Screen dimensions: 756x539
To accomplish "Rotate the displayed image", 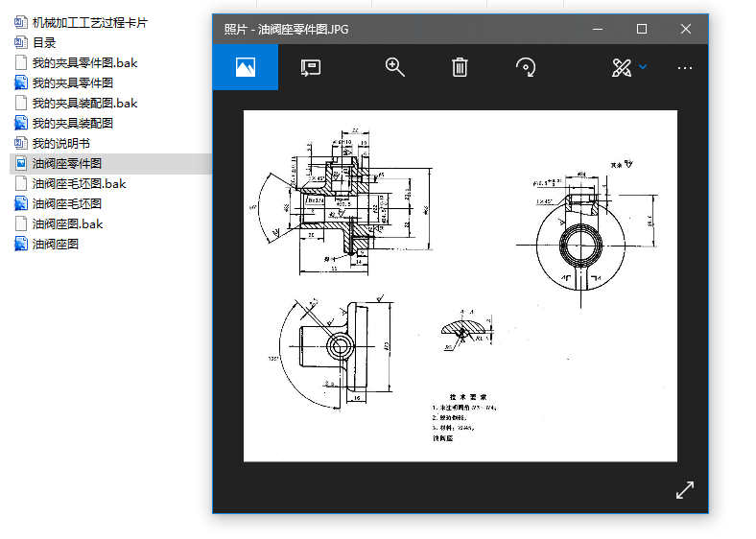I will pos(525,67).
